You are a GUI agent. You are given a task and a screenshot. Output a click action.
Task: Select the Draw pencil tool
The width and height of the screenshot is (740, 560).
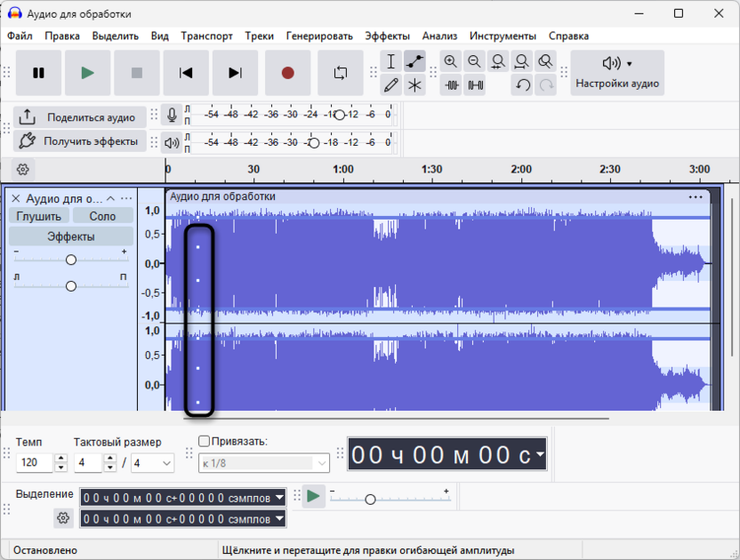click(x=390, y=85)
